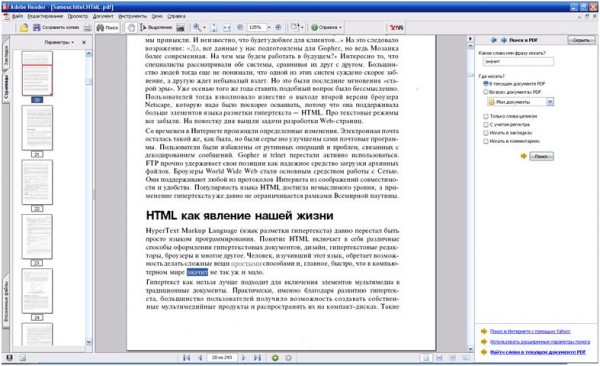Activate the Zoom magnifier tool

[197, 27]
